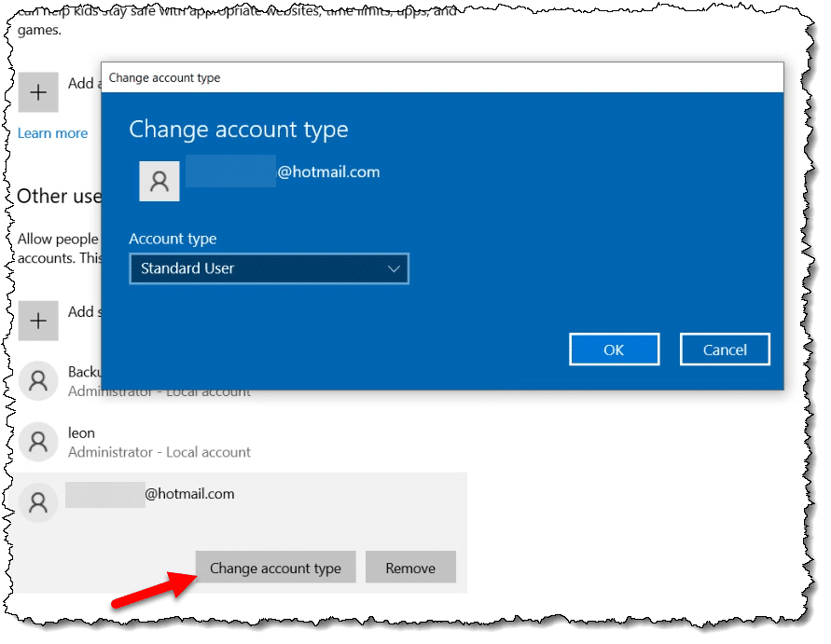
Task: Open the Learn more link
Action: tap(51, 132)
